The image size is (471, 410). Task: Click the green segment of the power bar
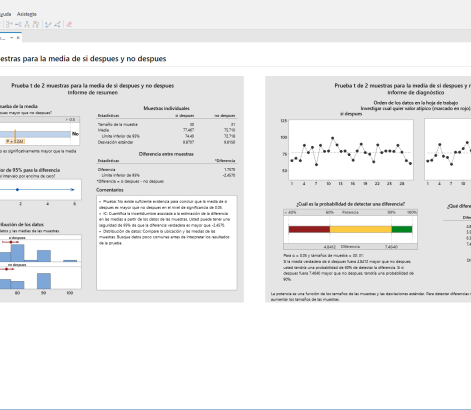pos(402,229)
